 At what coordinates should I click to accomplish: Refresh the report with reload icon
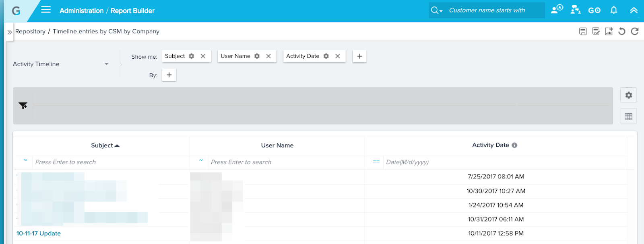[x=635, y=31]
